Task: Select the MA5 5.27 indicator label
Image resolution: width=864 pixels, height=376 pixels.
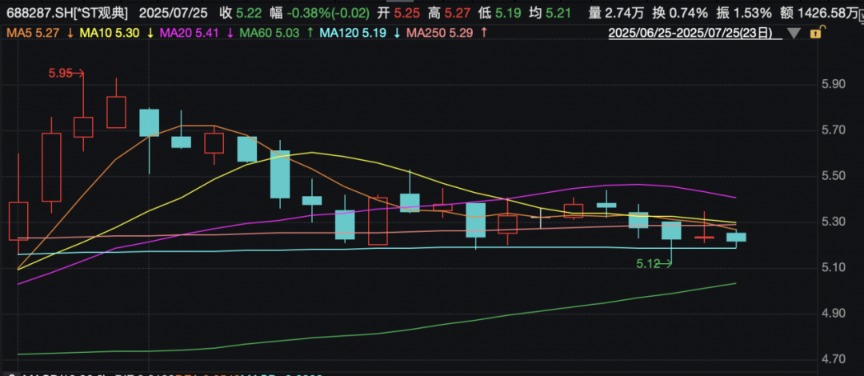Action: pos(33,33)
